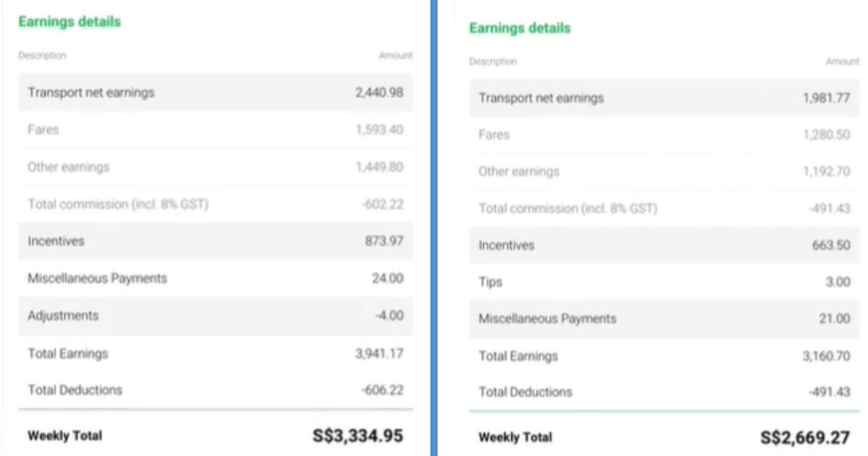Click the left Amount column header
Image resolution: width=868 pixels, height=456 pixels.
pos(396,55)
